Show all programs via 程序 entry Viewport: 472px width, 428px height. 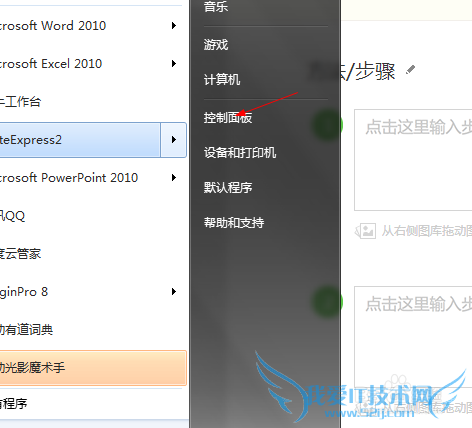click(x=13, y=404)
